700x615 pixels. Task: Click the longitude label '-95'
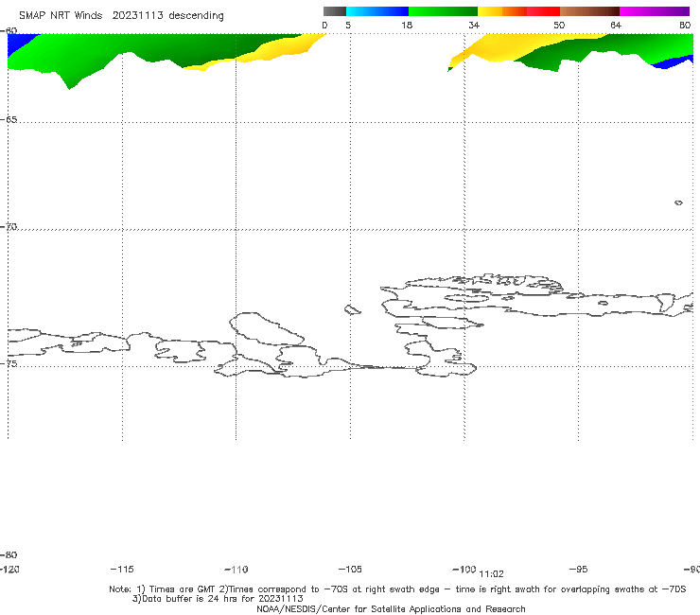(x=579, y=570)
